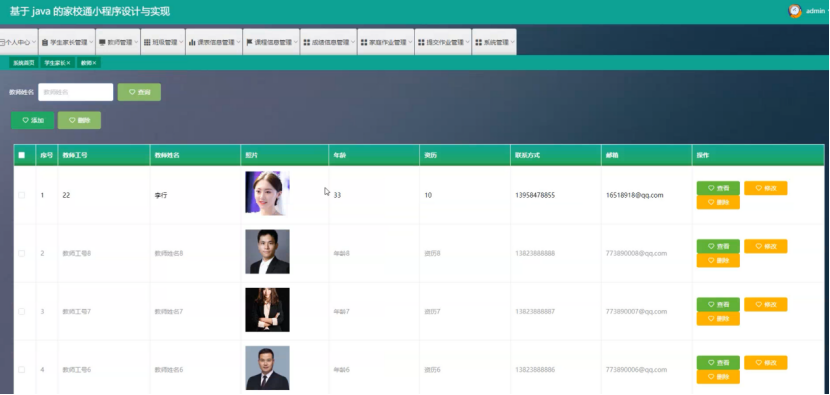The image size is (830, 395).
Task: Focus the 教师姓名 search input field
Action: tap(76, 92)
